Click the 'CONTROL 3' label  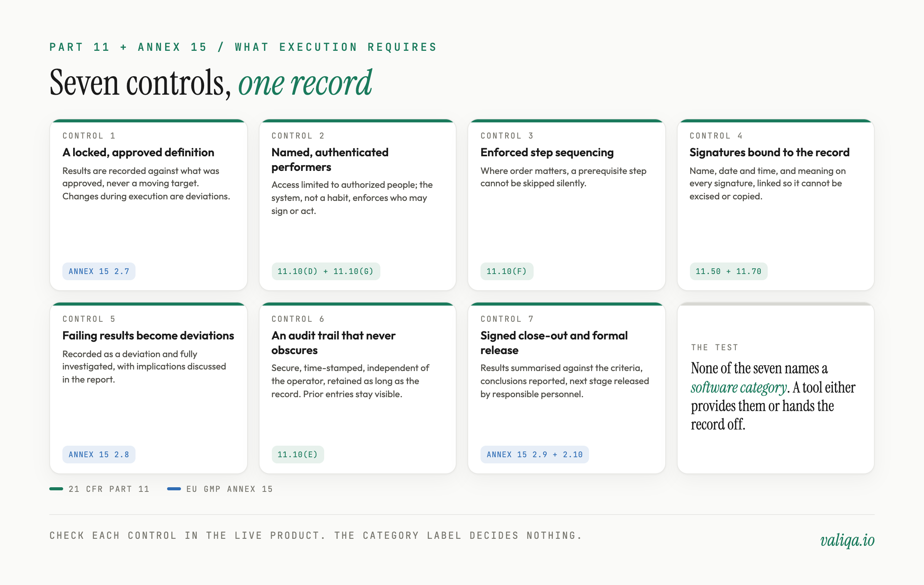[x=507, y=136]
